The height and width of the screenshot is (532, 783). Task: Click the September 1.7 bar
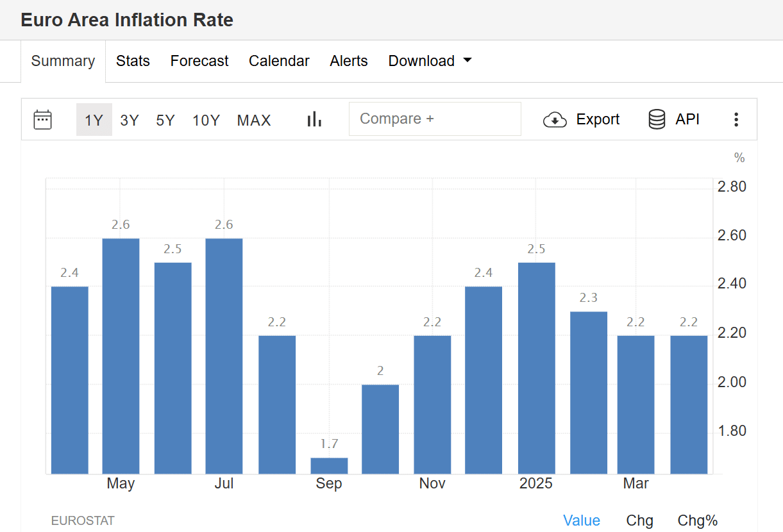pyautogui.click(x=329, y=465)
